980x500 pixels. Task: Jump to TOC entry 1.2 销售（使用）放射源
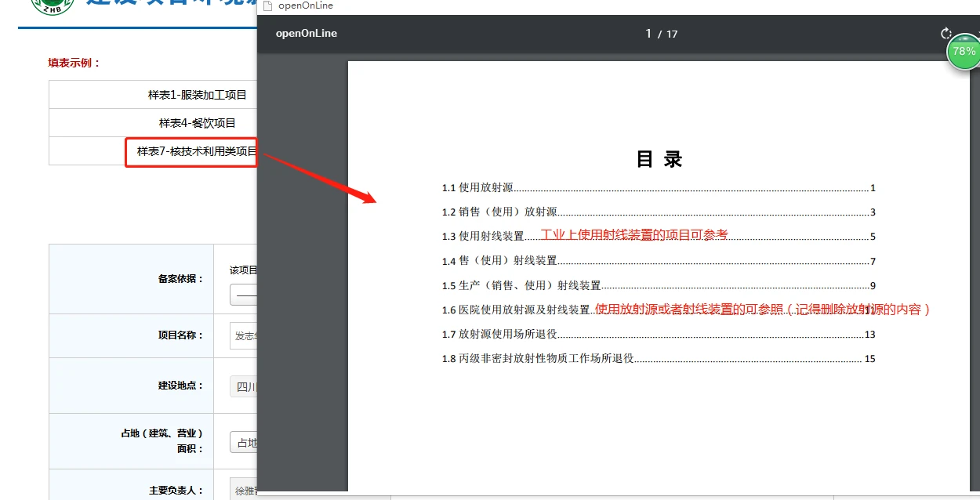(x=659, y=212)
